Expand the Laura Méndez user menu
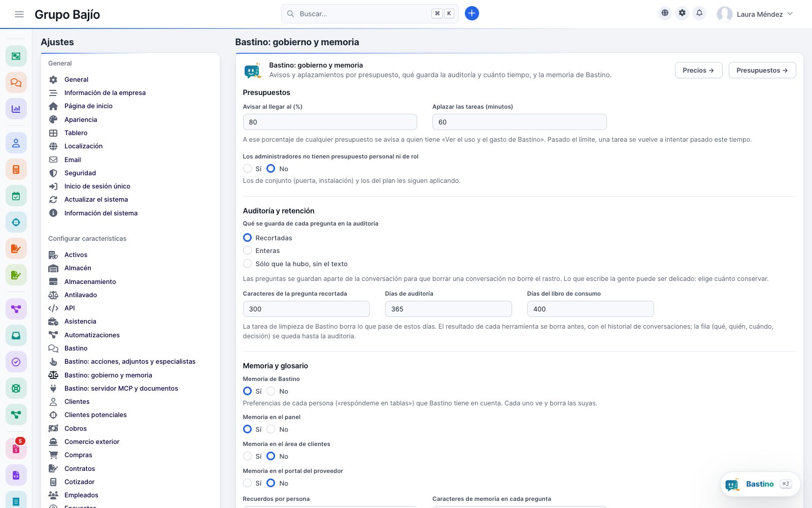 [x=755, y=14]
